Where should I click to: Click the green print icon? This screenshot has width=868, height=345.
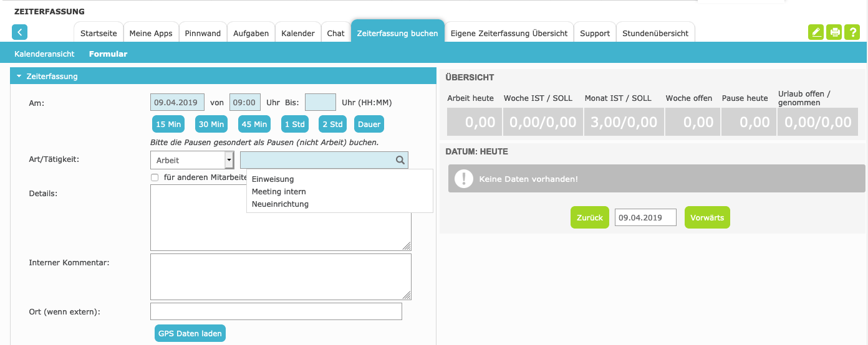[834, 33]
